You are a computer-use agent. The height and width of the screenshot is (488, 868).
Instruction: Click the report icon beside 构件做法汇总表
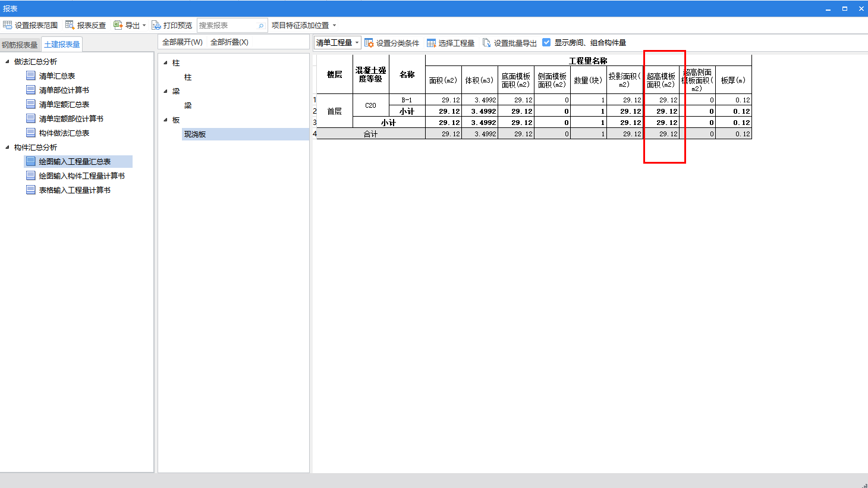point(31,133)
